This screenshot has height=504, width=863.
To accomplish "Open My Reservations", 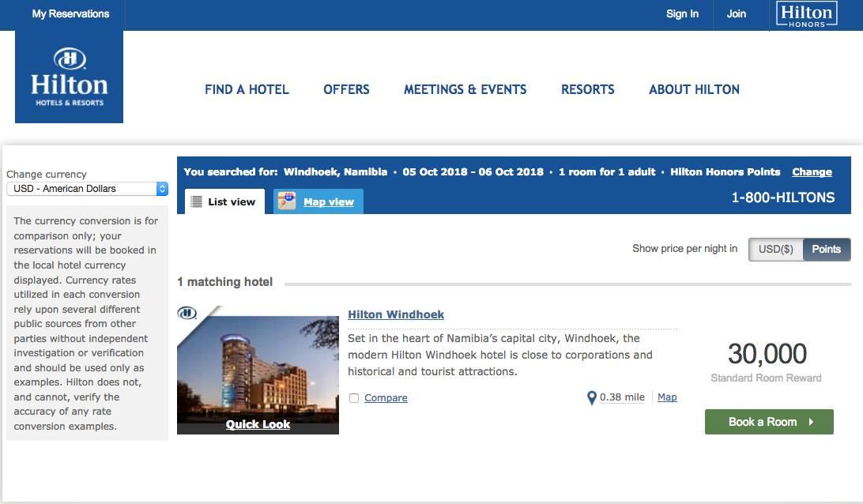I will point(70,14).
